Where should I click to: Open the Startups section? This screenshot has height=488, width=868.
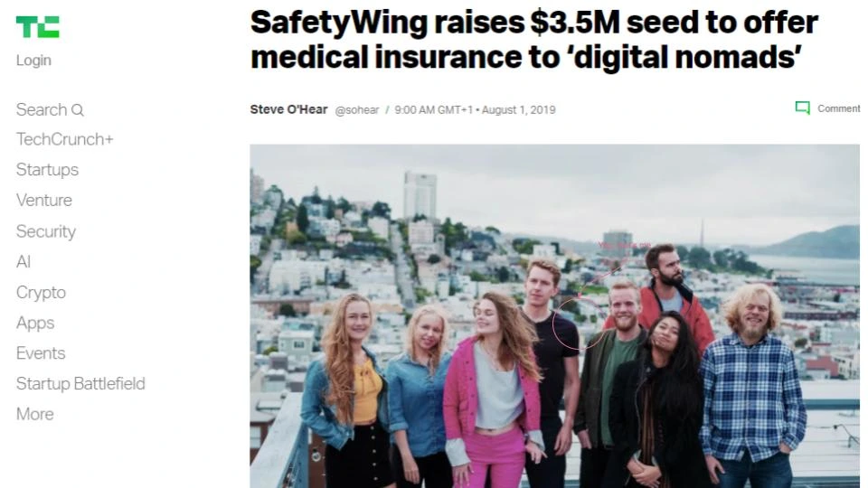pos(48,170)
